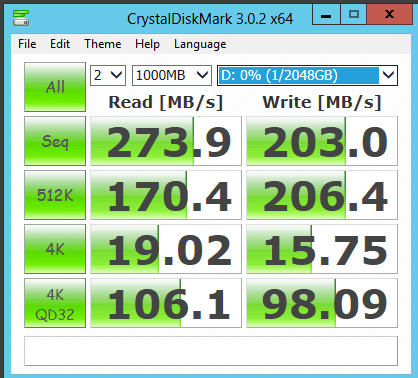Start the 4K benchmark test
This screenshot has width=418, height=378.
pos(55,249)
